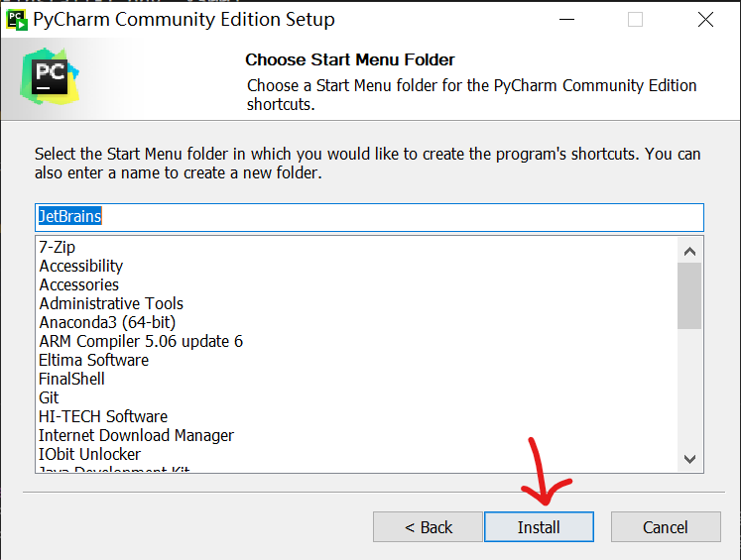
Task: Select Administrative Tools folder
Action: pyautogui.click(x=111, y=303)
